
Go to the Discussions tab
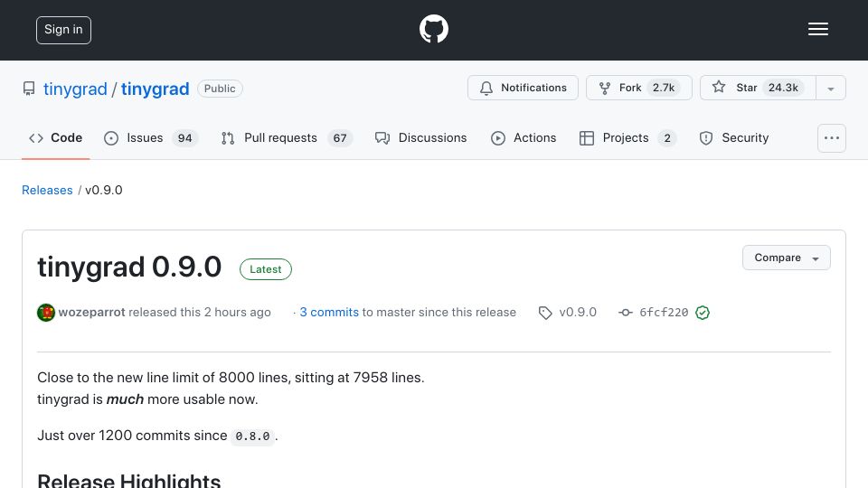[420, 137]
